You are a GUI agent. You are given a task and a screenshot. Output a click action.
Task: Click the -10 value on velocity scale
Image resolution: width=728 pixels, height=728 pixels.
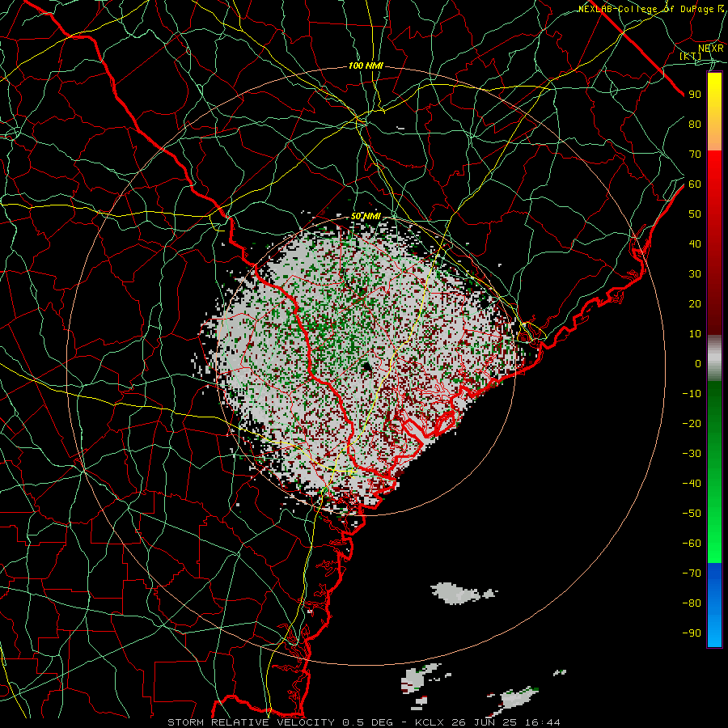(x=692, y=394)
